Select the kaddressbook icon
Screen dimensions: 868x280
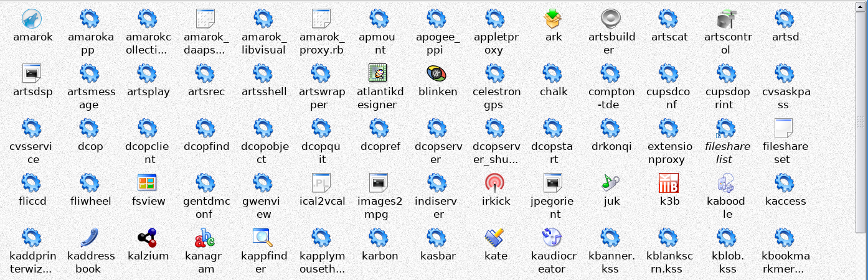[x=89, y=238]
